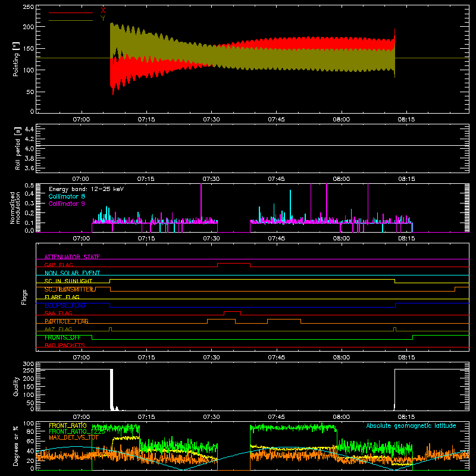The width and height of the screenshot is (476, 476).
Task: Click the red BAD_PACKETS label
Action: click(x=65, y=345)
